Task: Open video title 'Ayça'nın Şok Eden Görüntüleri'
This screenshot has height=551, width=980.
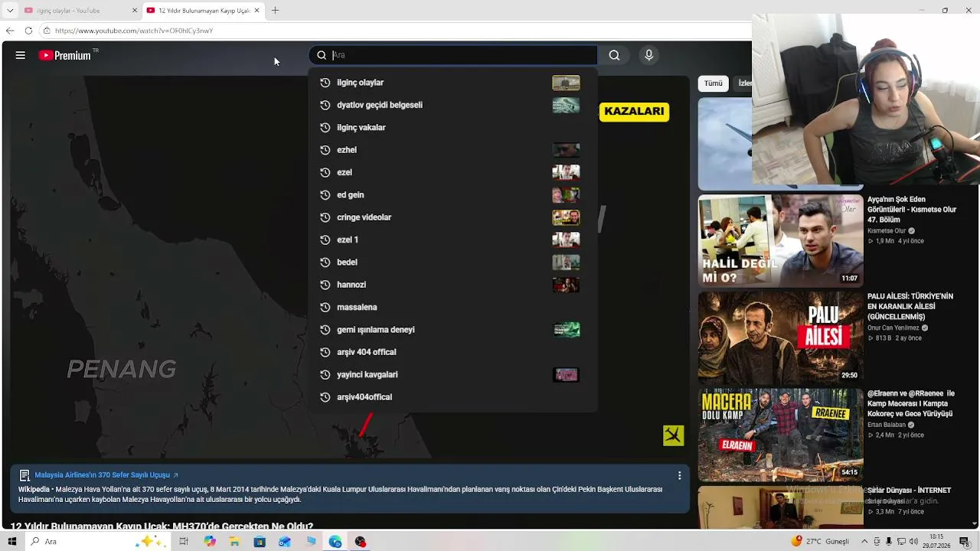Action: coord(912,210)
